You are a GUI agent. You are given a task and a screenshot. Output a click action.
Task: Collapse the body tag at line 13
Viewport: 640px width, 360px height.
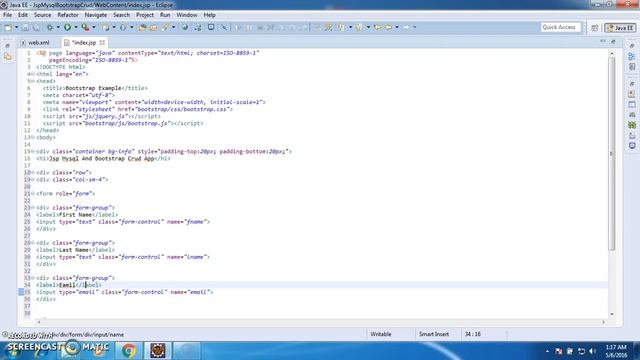(33, 138)
